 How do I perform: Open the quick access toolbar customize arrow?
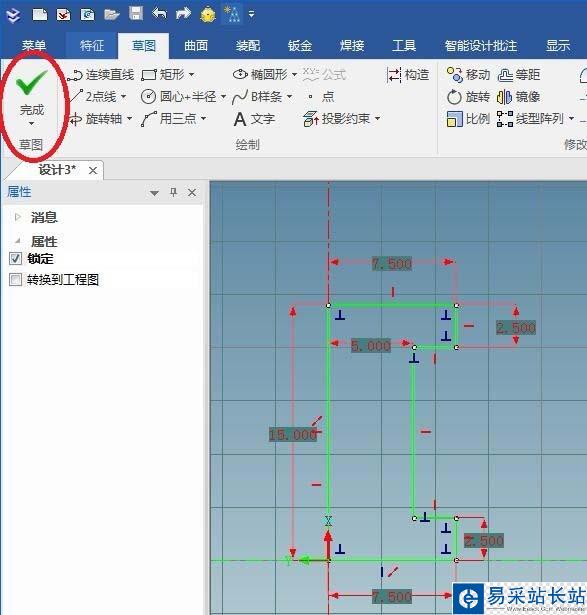[251, 15]
